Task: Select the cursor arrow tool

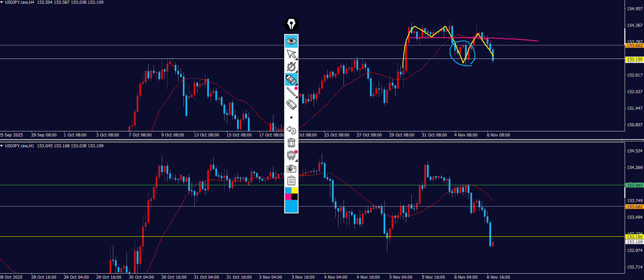Action: 291,54
